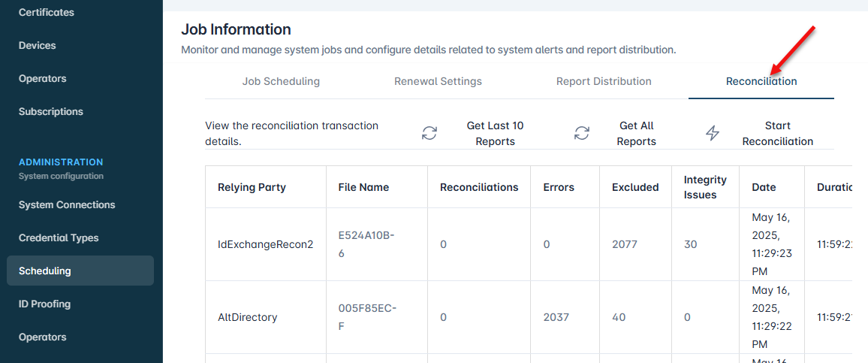The image size is (868, 363).
Task: Open the Renewal Settings tab
Action: coord(438,81)
